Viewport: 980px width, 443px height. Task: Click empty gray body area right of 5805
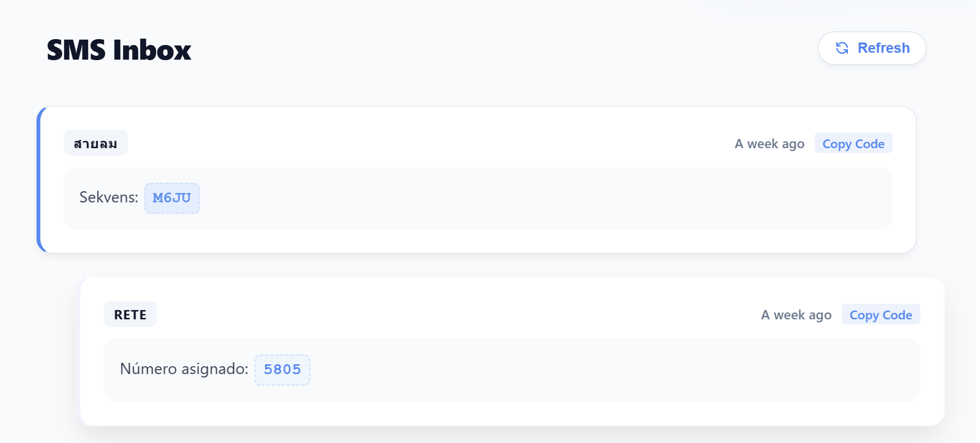587,370
